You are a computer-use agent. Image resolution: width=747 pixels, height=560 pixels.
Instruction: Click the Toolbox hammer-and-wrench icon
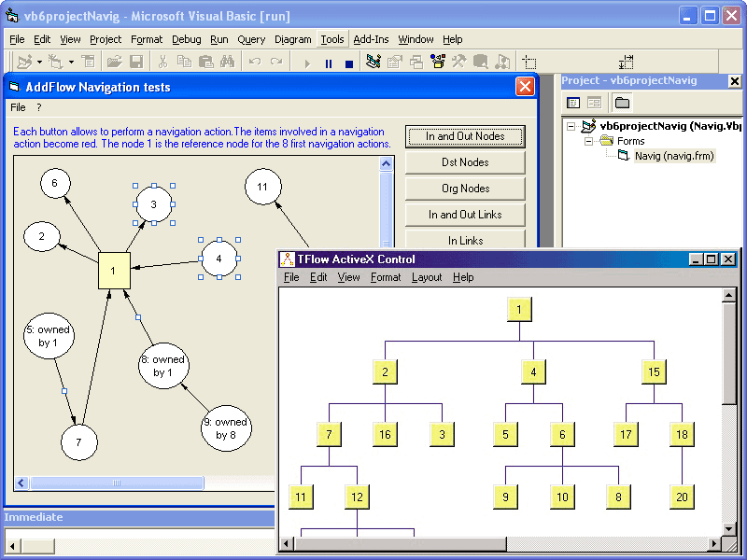[459, 62]
